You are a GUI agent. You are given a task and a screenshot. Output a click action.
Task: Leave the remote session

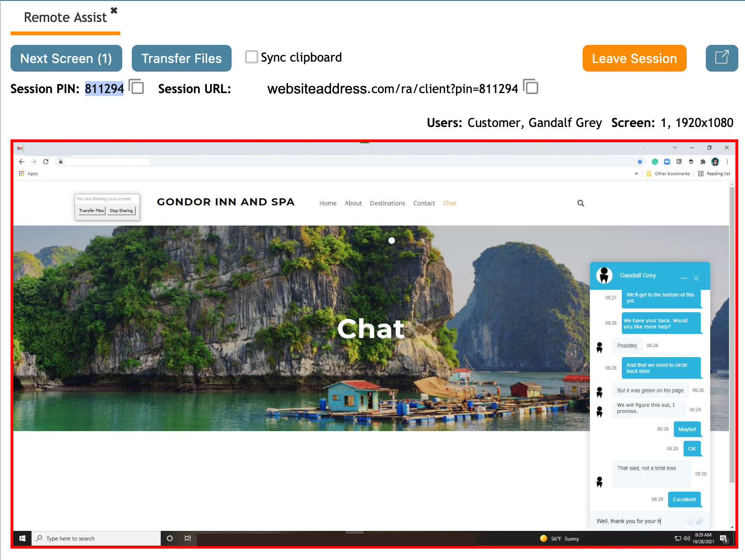pos(634,58)
